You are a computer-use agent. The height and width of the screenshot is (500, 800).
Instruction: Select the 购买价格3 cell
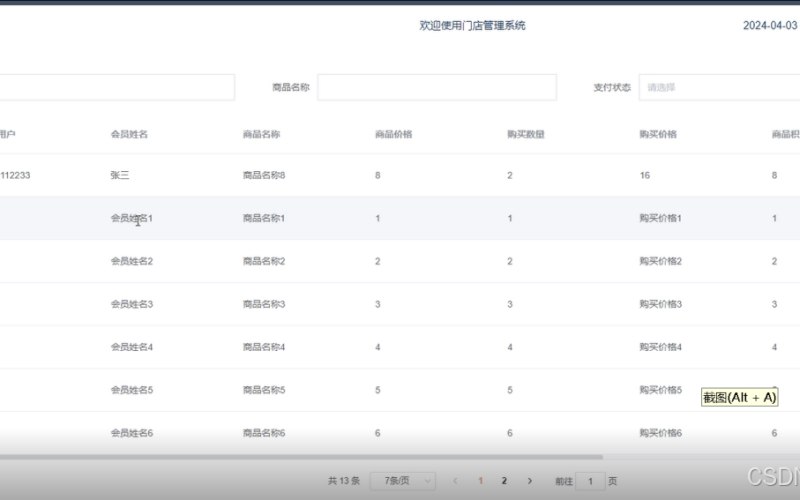[660, 304]
